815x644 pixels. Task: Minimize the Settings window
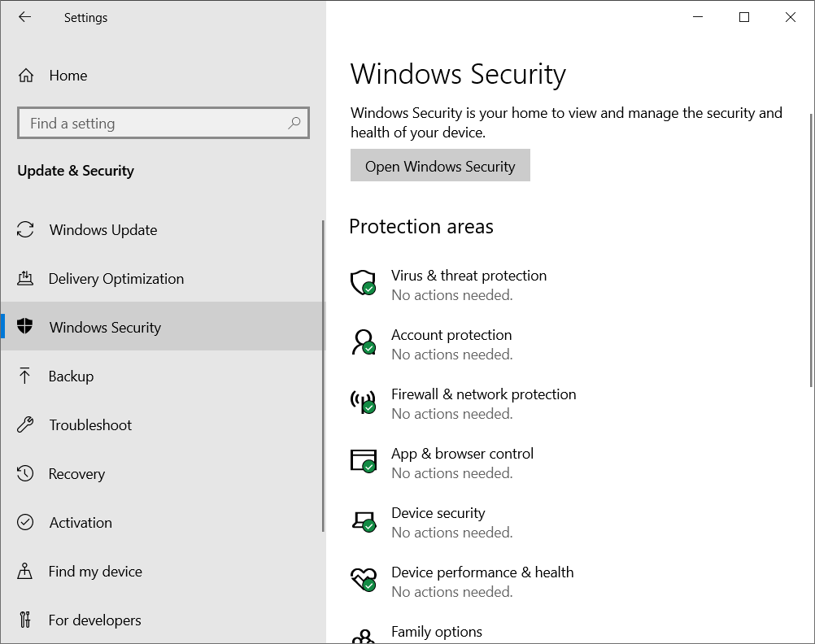tap(698, 17)
